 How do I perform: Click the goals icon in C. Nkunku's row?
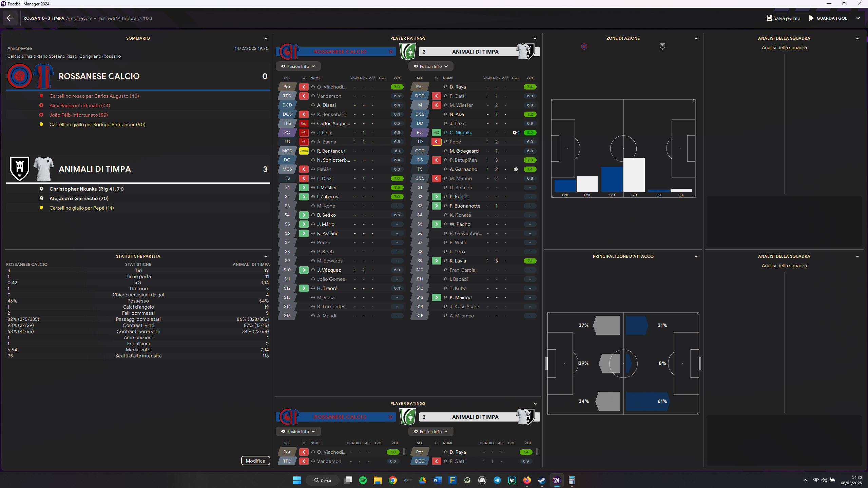click(x=516, y=133)
